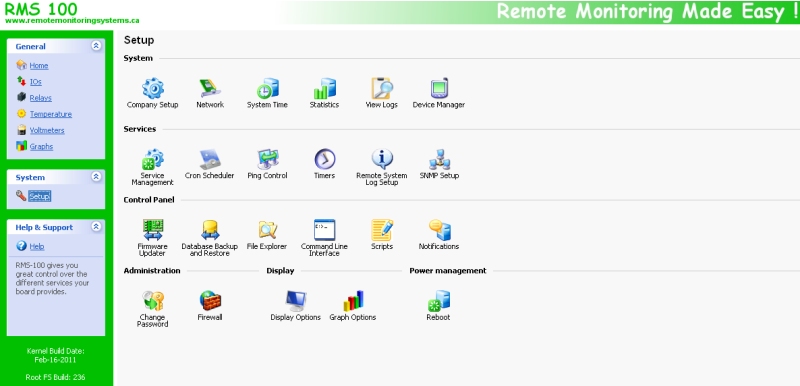Open Database Backup and Restore icon
Image resolution: width=800 pixels, height=386 pixels.
click(210, 230)
